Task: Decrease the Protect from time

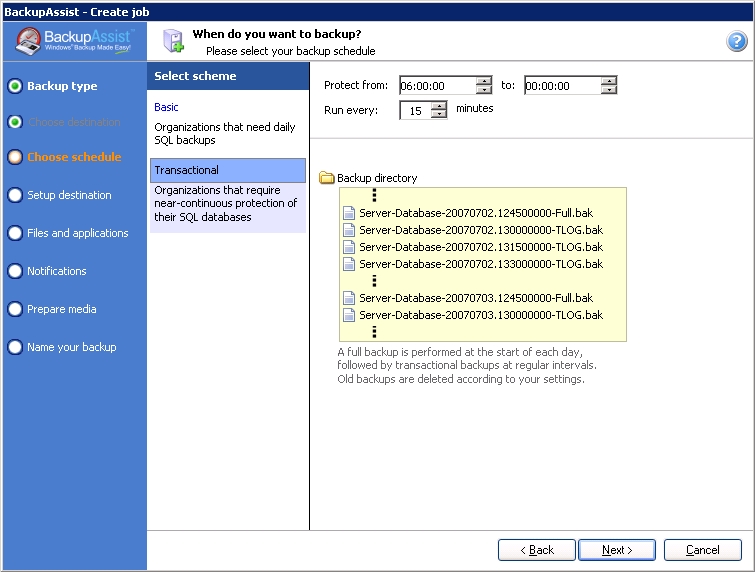Action: [484, 90]
